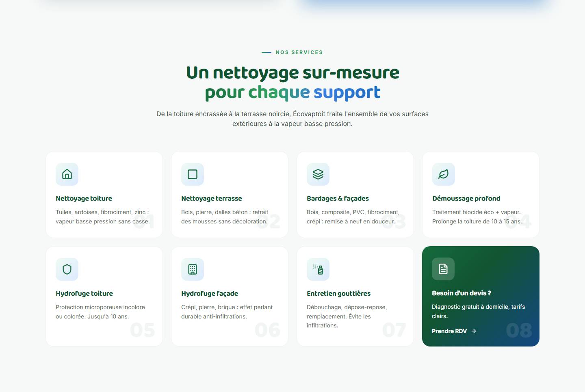Click the shield icon for Hydrofuge toiture
The image size is (585, 392).
(x=67, y=269)
